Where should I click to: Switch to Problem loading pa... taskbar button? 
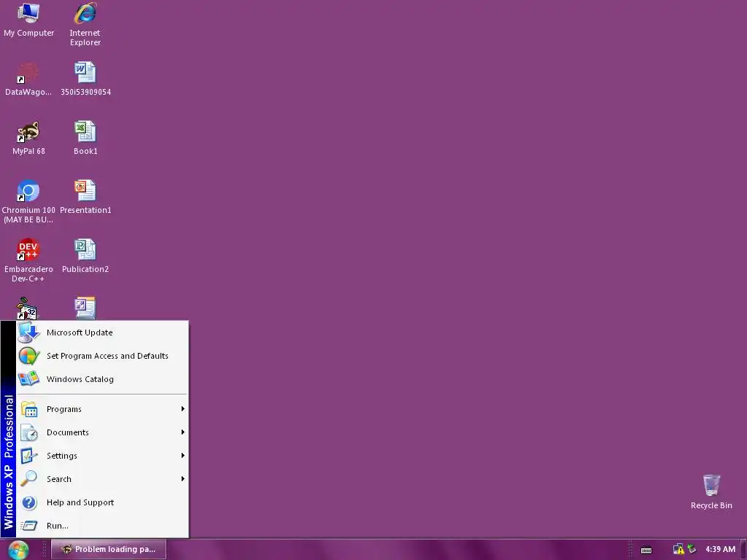coord(109,550)
